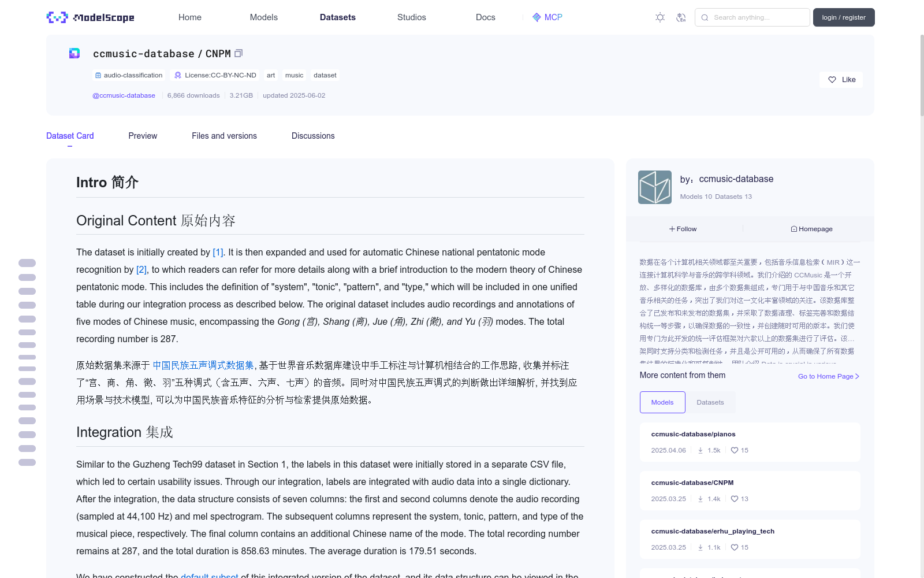Toggle the light/dark theme sun icon
Screen dimensions: 924x578
(660, 17)
